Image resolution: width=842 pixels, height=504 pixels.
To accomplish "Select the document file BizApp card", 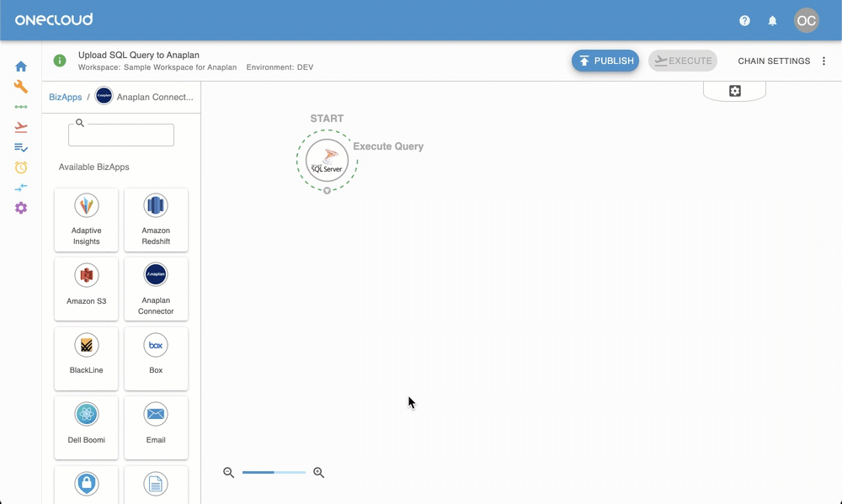I will click(156, 485).
